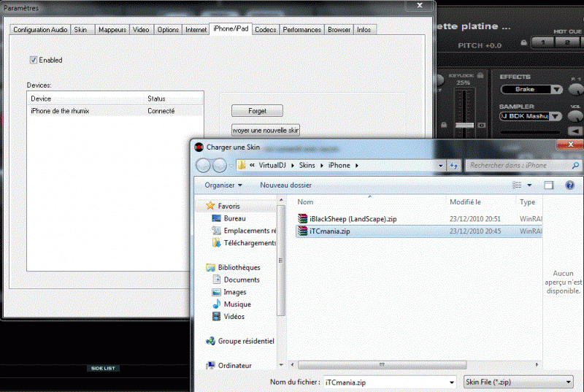This screenshot has width=584, height=392.
Task: Click the keylock padlock icon
Action: [481, 74]
